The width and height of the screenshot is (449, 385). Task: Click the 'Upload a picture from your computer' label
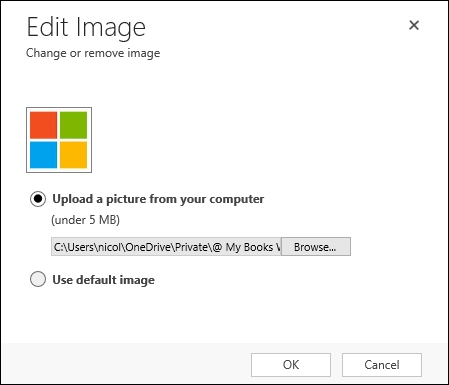[158, 199]
